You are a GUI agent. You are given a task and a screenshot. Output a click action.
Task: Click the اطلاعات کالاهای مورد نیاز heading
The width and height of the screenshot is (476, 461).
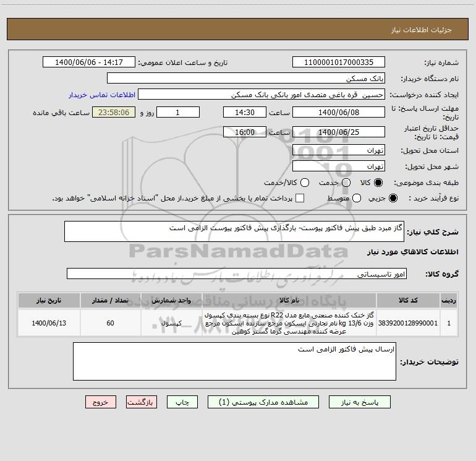tap(413, 252)
